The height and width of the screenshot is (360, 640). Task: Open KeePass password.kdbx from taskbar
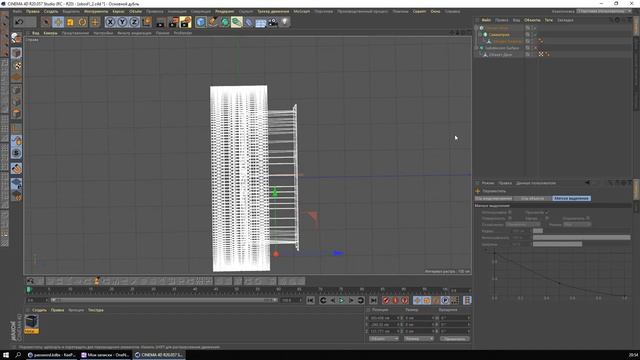pos(51,355)
